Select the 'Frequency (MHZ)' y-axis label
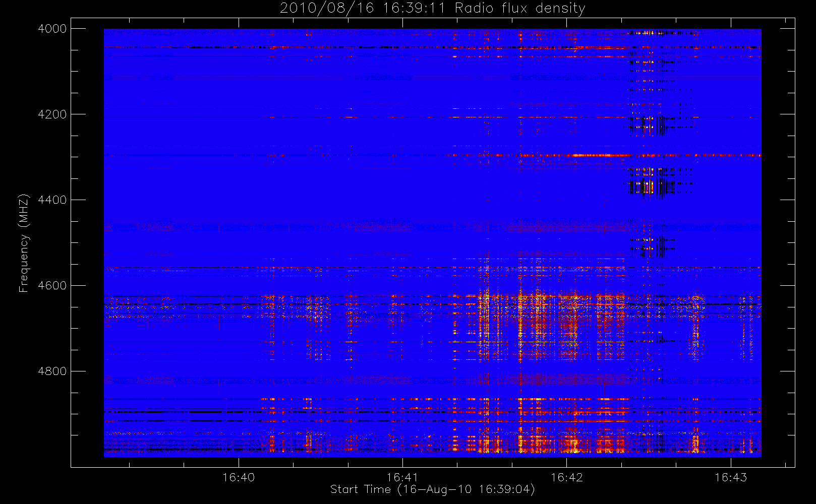Image resolution: width=816 pixels, height=504 pixels. [x=24, y=243]
